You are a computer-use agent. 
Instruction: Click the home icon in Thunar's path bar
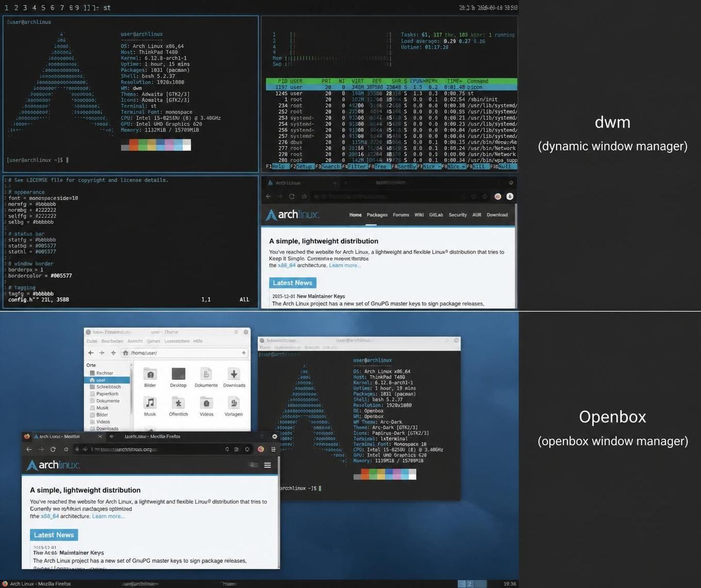pyautogui.click(x=125, y=353)
